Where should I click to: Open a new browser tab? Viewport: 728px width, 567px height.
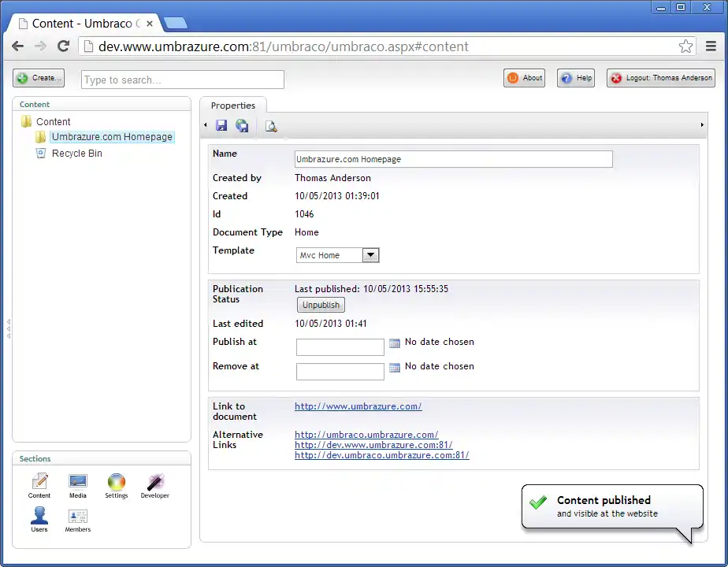coord(176,23)
